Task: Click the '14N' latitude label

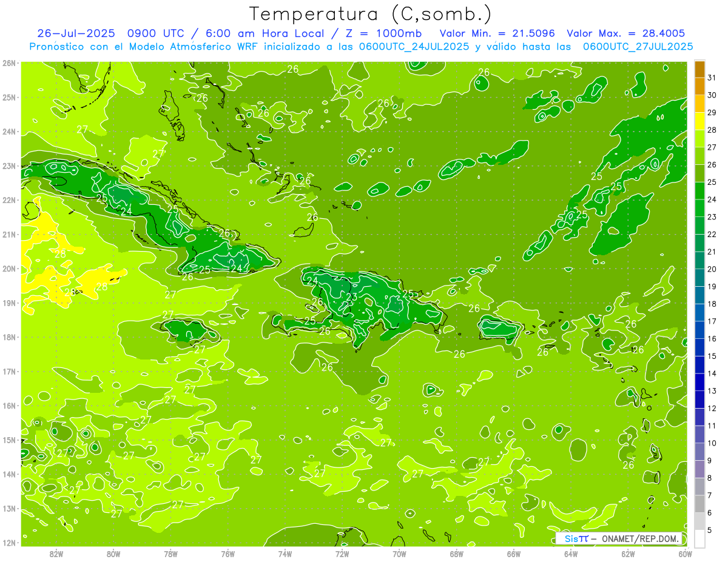Action: [9, 474]
